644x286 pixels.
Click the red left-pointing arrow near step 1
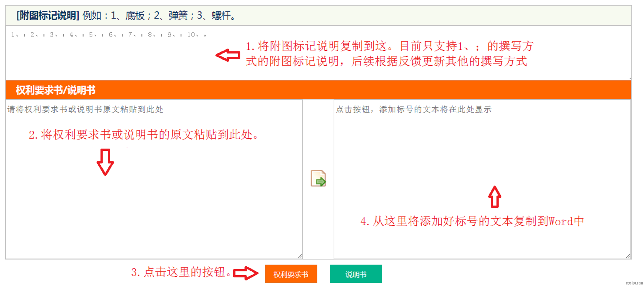(x=228, y=55)
